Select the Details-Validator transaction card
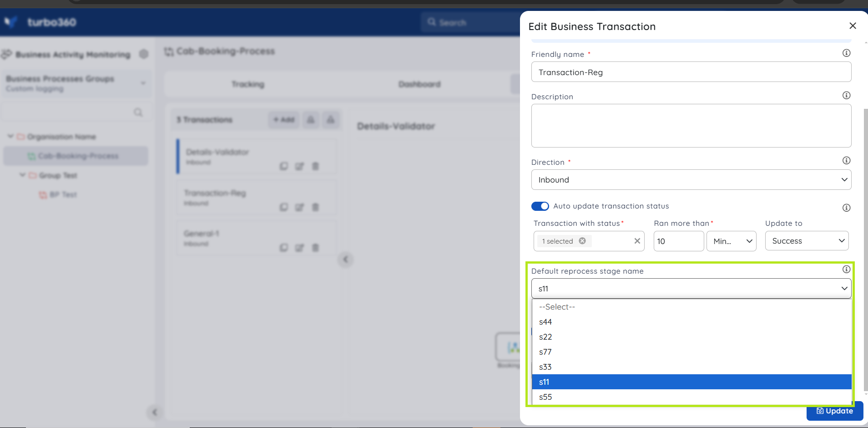868x428 pixels. pyautogui.click(x=257, y=157)
